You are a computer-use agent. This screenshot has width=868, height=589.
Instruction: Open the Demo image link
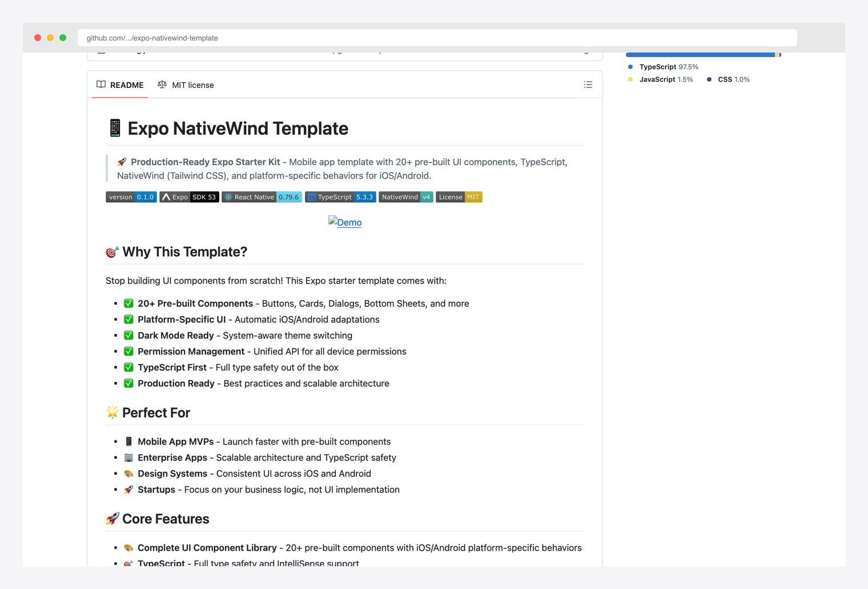pyautogui.click(x=345, y=222)
